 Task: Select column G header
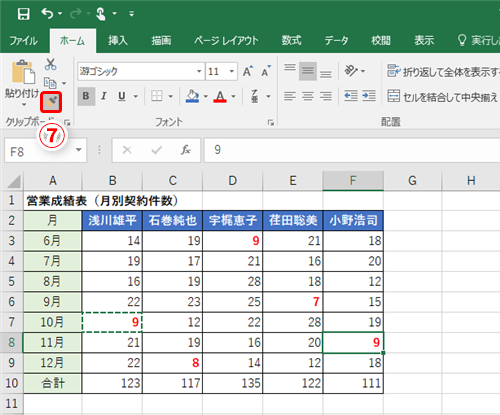tap(412, 181)
